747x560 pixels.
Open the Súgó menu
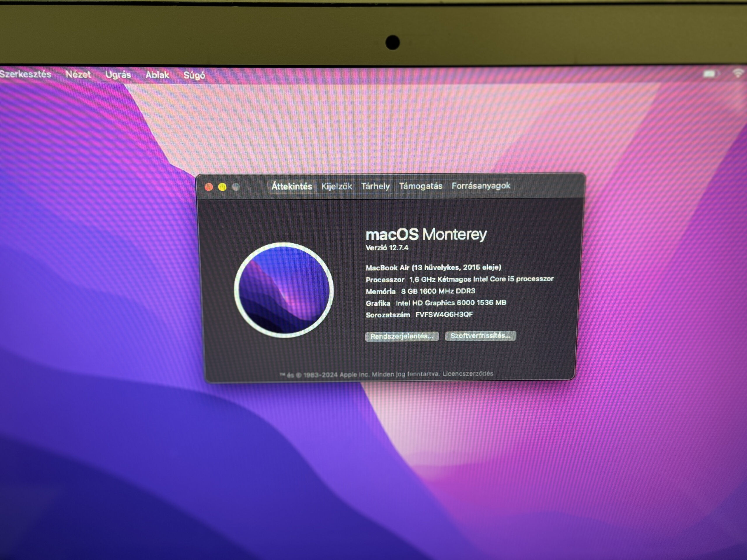point(194,75)
